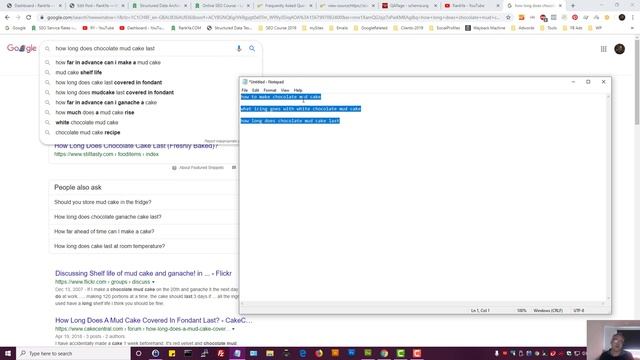This screenshot has height=360, width=640.
Task: Switch to Dashboard - RankYa tab
Action: 33,6
